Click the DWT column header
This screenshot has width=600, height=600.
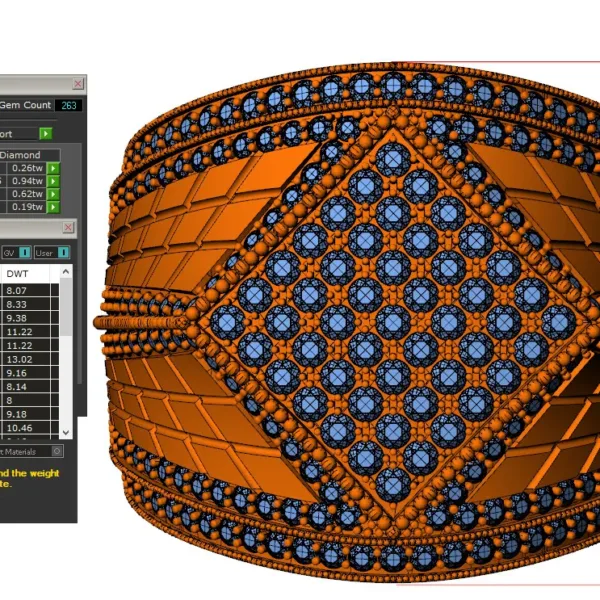(25, 274)
